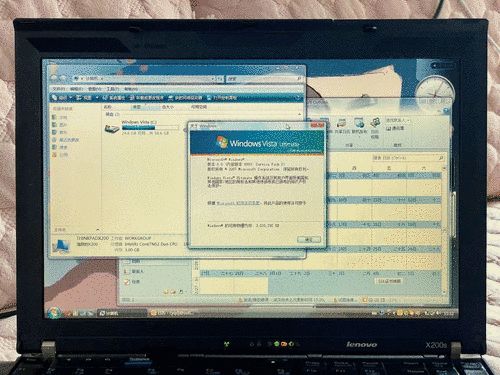Click the Windows Start orb
This screenshot has height=375, width=500.
point(53,313)
